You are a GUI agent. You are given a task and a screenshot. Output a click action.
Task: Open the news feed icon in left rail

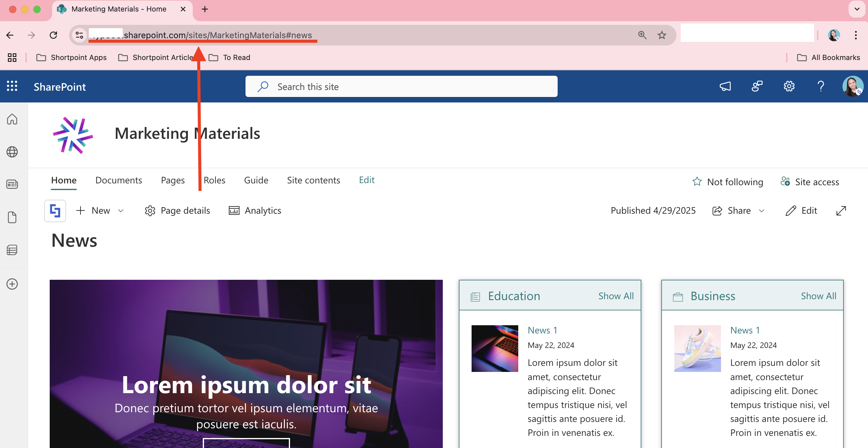pos(12,184)
